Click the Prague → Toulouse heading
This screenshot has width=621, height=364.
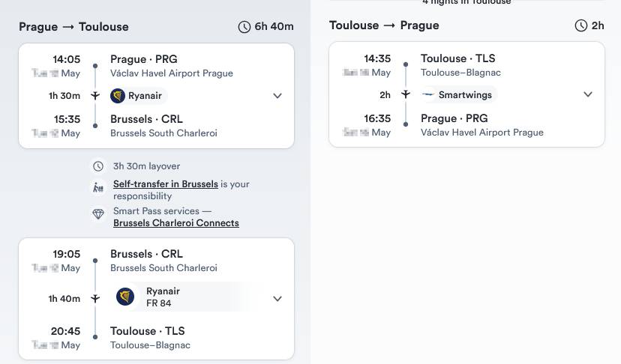[73, 27]
